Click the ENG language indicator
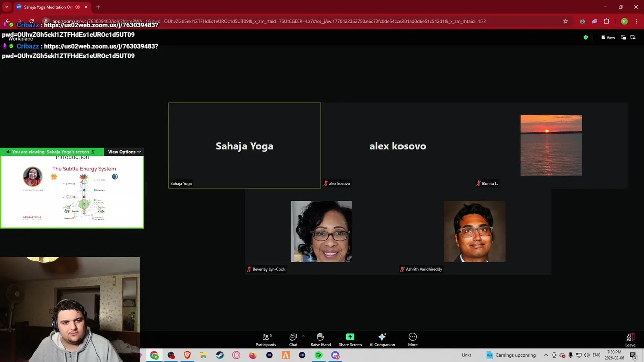 [x=596, y=355]
